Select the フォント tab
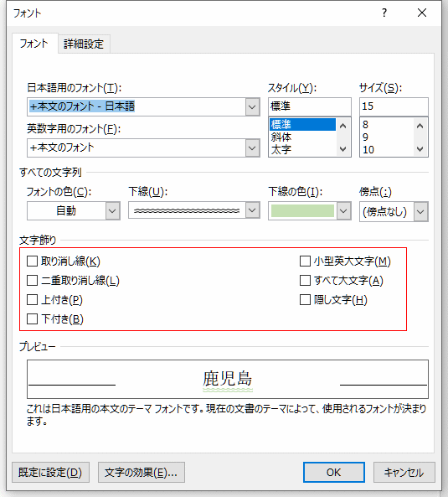The image size is (448, 497). [x=34, y=43]
